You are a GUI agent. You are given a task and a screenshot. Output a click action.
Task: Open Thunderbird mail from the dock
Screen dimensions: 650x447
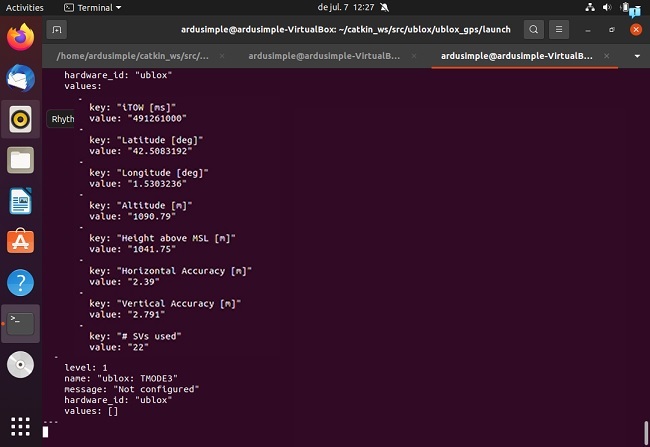[20, 79]
